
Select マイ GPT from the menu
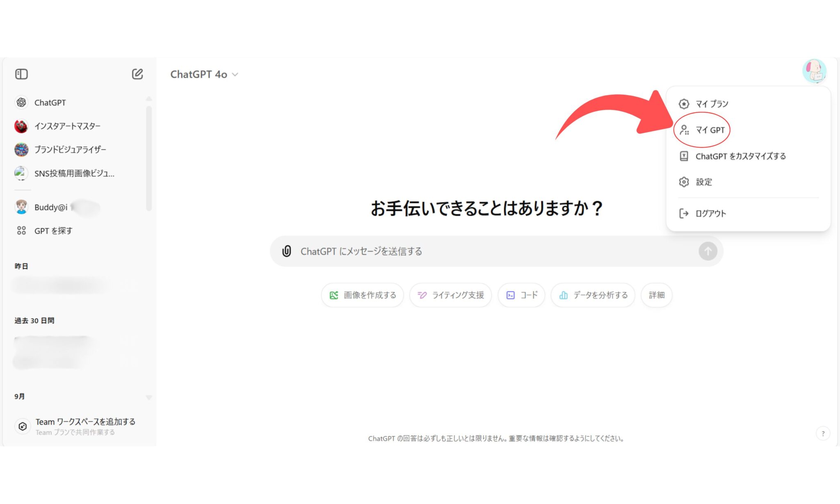coord(749,130)
